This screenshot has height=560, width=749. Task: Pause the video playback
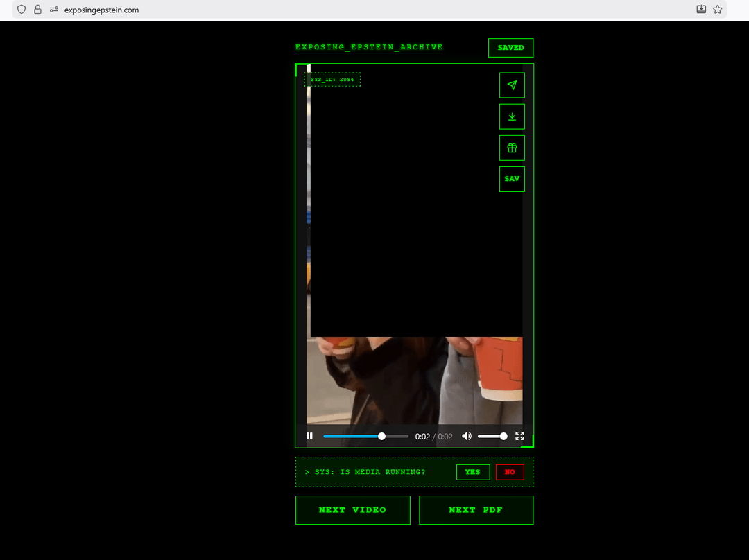309,436
